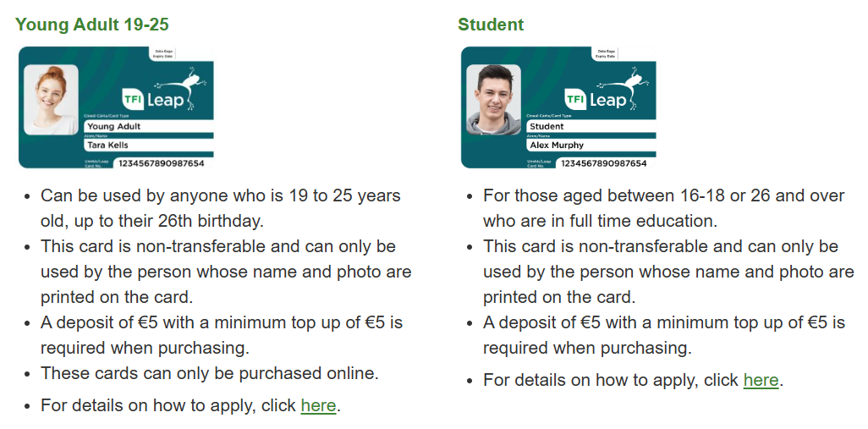Viewport: 868px width, 429px height.
Task: Open the Young Adult Leap card image
Action: (116, 107)
